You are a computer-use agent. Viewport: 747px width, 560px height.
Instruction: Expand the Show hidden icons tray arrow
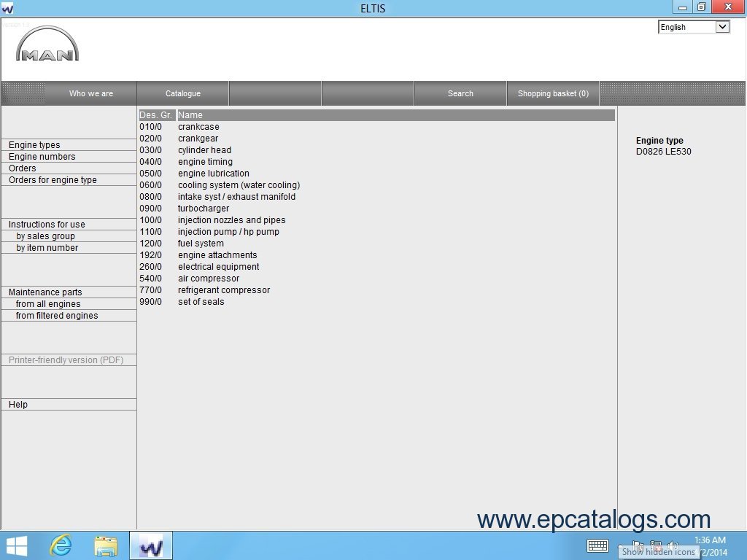(622, 545)
